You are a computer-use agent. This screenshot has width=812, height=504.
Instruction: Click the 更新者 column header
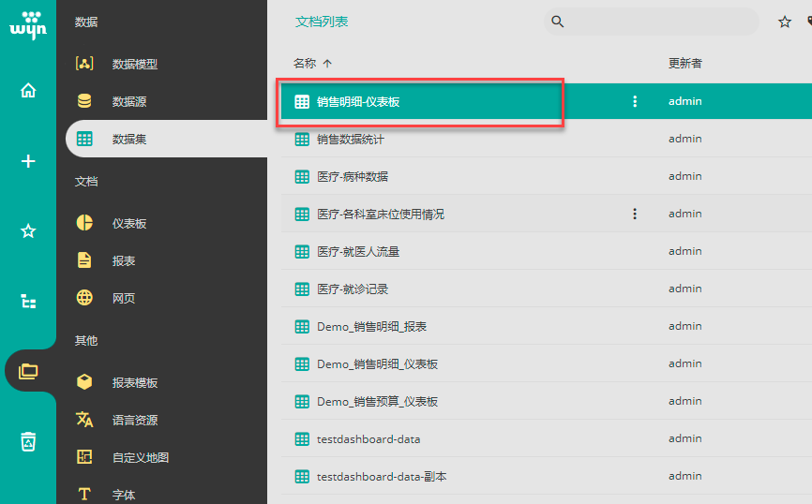[684, 64]
